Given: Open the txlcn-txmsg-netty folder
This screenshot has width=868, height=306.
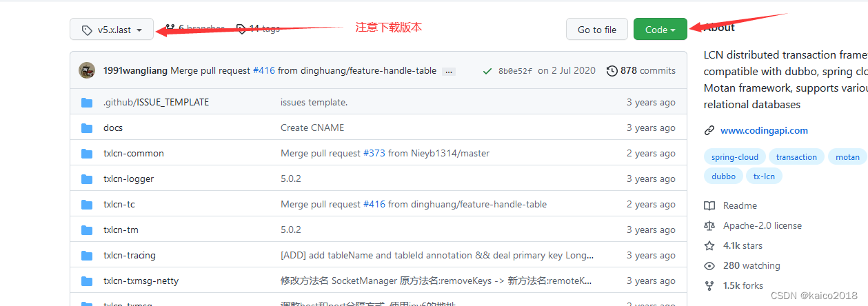Looking at the screenshot, I should point(141,280).
